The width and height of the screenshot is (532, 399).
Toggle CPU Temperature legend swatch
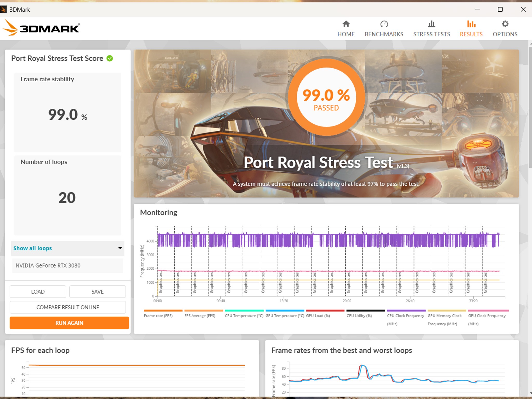(x=244, y=311)
